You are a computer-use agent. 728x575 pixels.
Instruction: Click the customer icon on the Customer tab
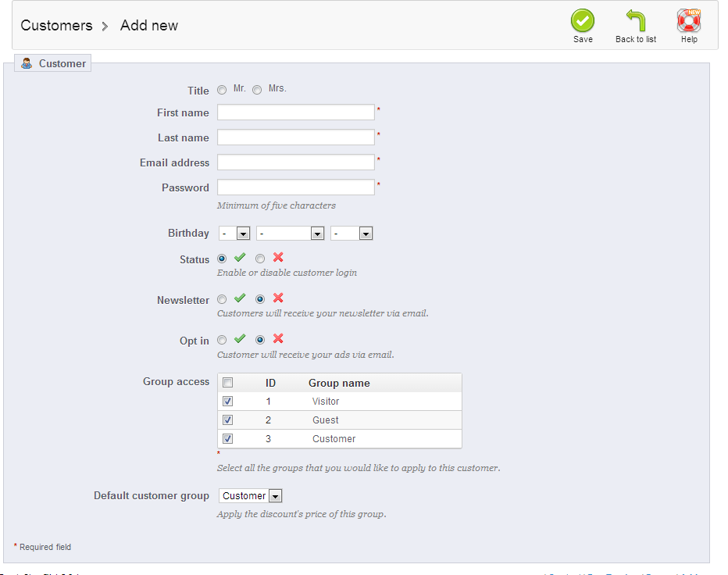[26, 63]
